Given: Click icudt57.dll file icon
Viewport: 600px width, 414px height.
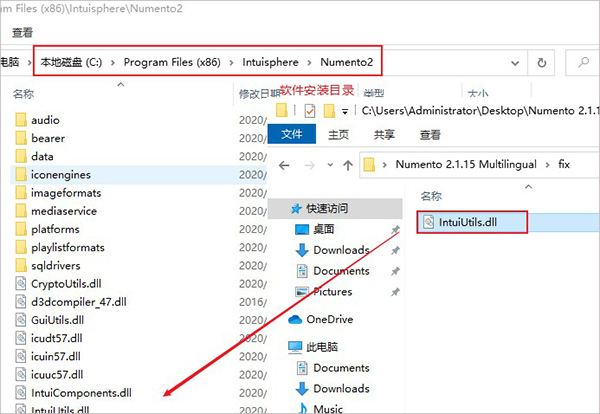Looking at the screenshot, I should 21,338.
